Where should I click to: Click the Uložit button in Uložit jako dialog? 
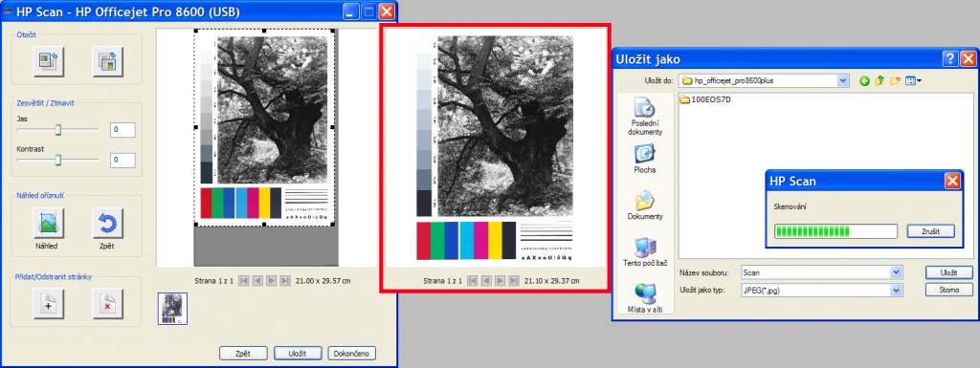point(948,272)
